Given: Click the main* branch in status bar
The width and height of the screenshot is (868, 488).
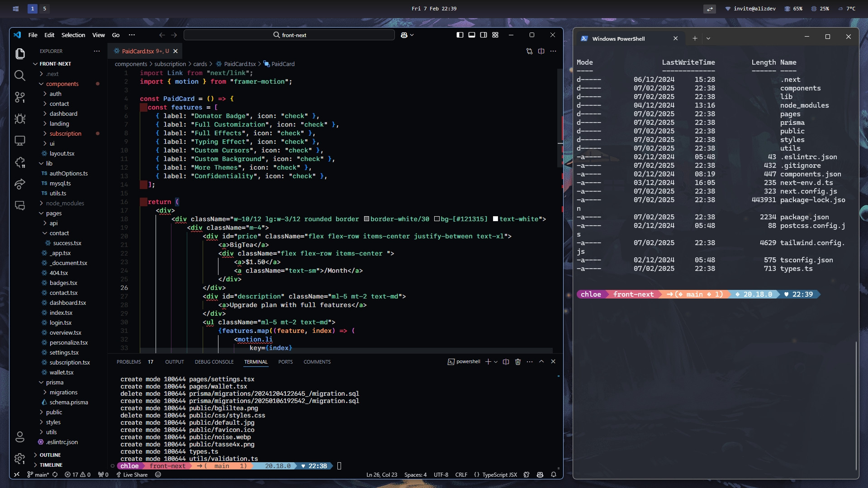Looking at the screenshot, I should pyautogui.click(x=38, y=474).
